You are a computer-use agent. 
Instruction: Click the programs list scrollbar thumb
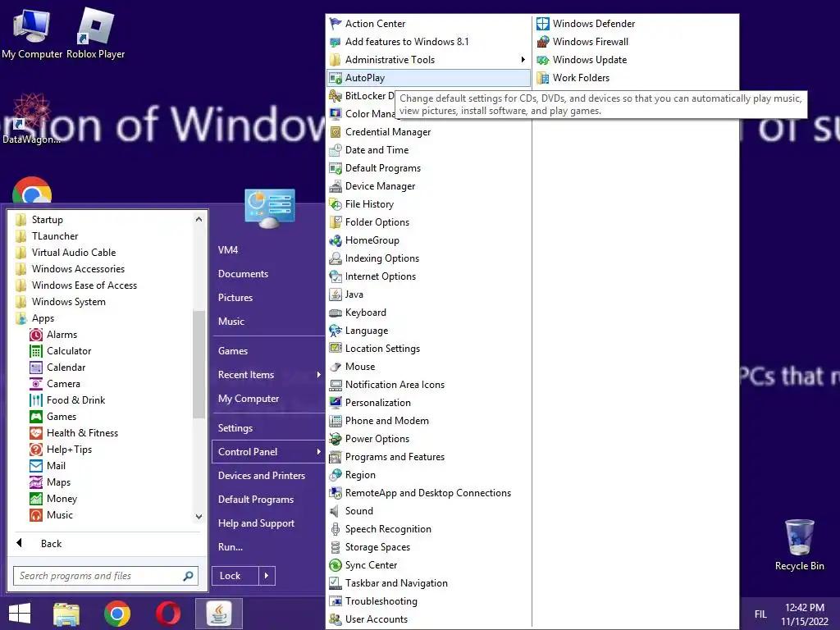pos(199,364)
